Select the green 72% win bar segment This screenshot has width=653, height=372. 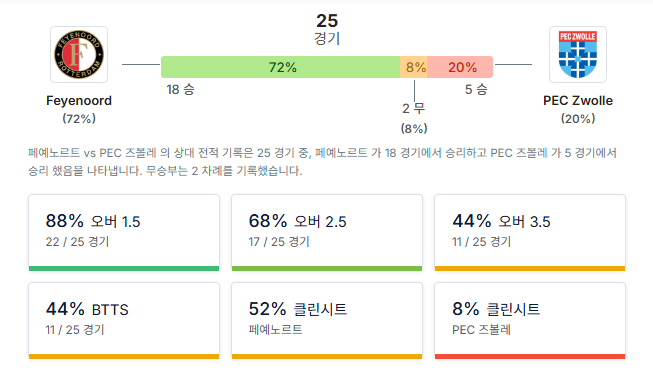coord(281,67)
